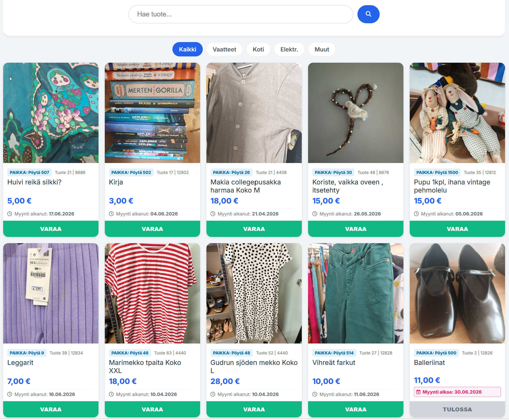The image size is (509, 420).
Task: Open the Merten Gorilla book stack photo
Action: [x=152, y=113]
